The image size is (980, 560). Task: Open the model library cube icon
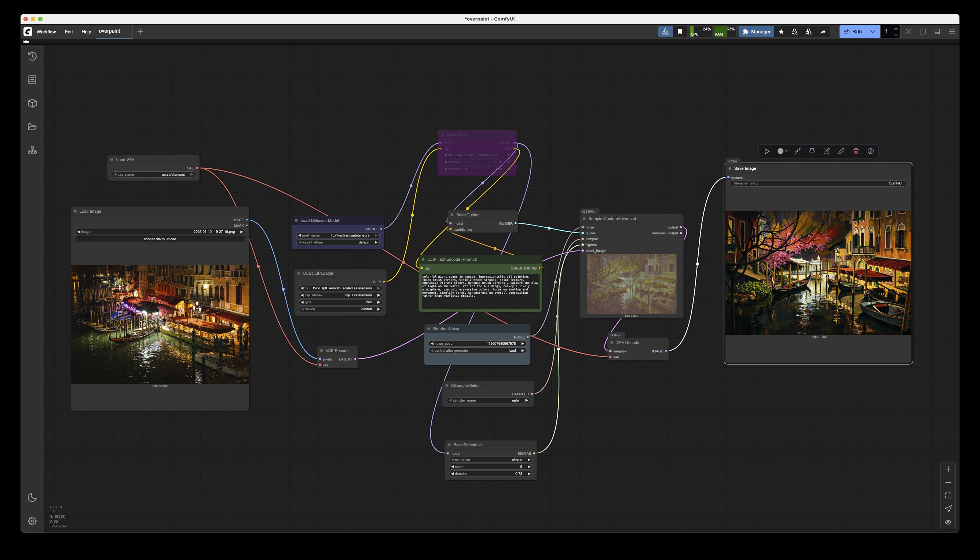[32, 103]
